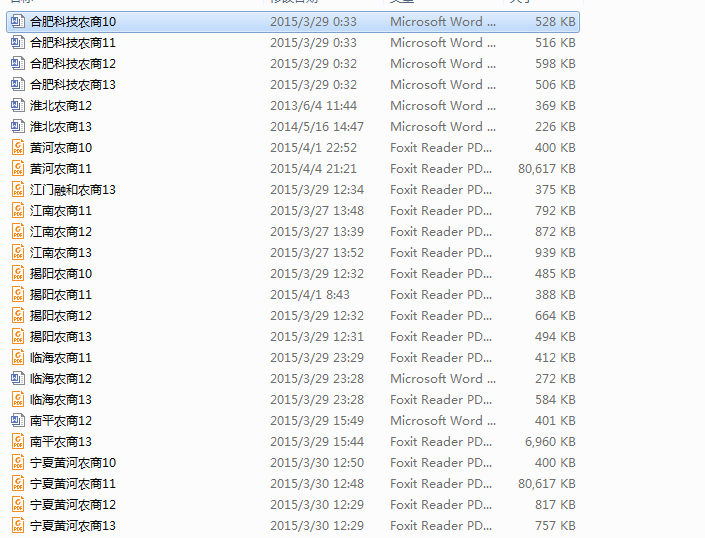Click the Word icon for 淮北农商12

[18, 106]
